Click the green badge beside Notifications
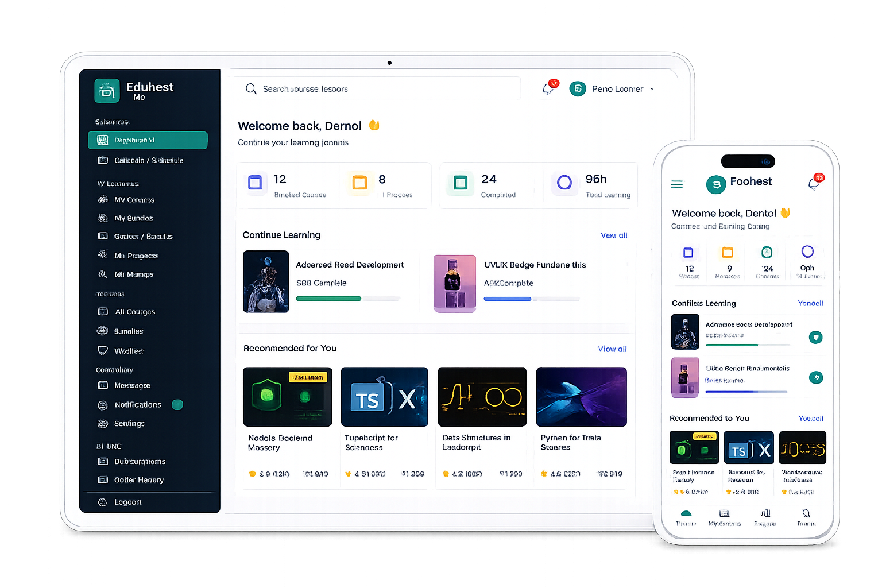Screen dimensions: 882x588 [177, 405]
